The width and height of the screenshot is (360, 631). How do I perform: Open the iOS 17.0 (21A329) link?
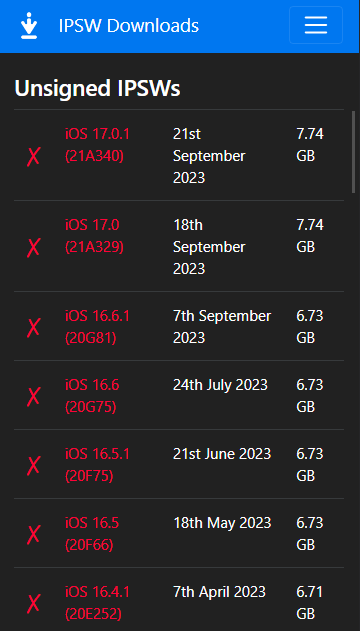click(94, 236)
